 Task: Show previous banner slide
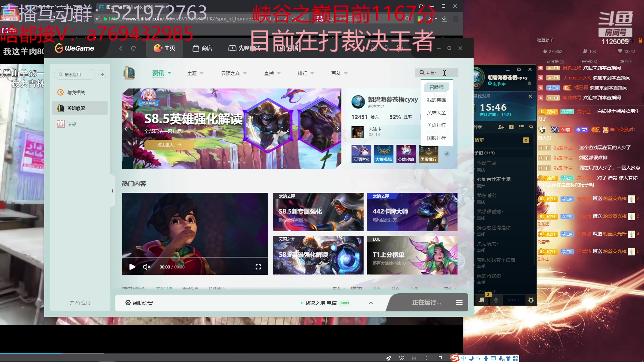click(126, 128)
